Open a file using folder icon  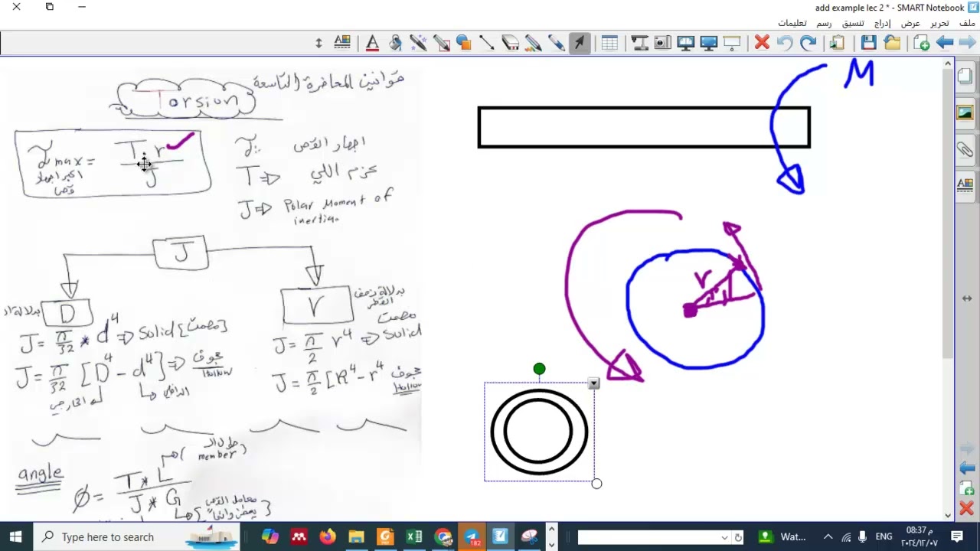pos(891,44)
